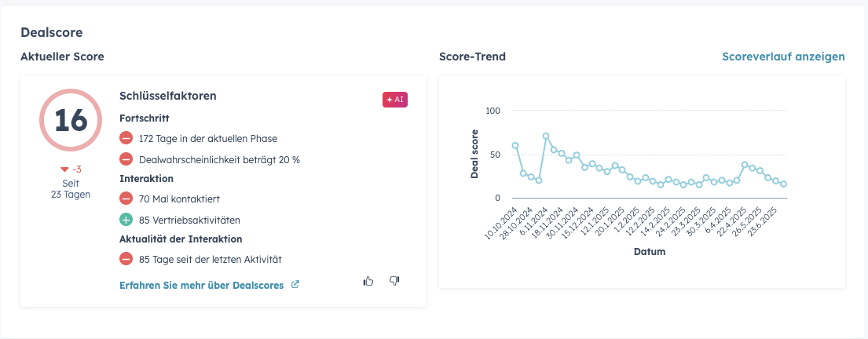Open Erfahren Sie mehr über Dealscores
868x339 pixels.
point(201,285)
